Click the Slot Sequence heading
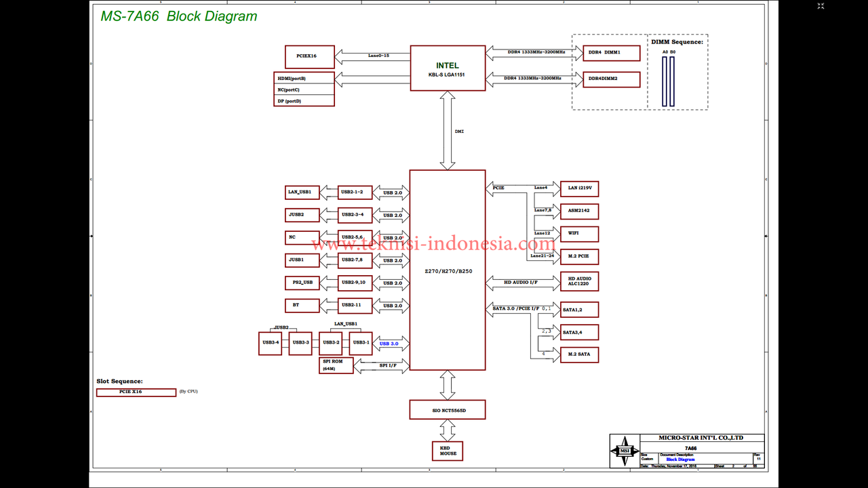Screen dimensions: 868x488 point(120,382)
